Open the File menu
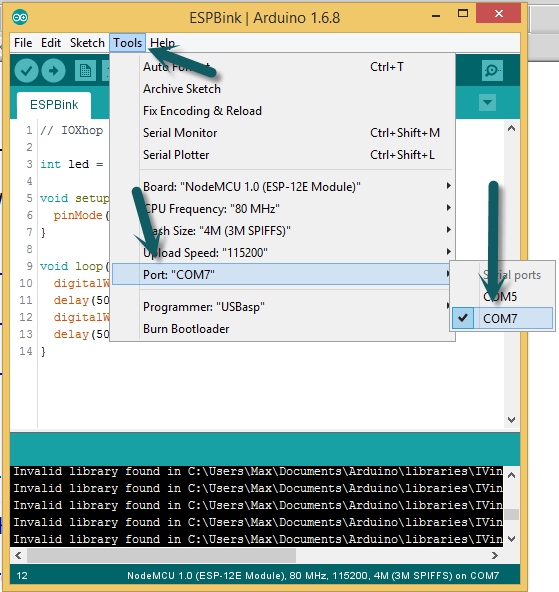 click(23, 43)
